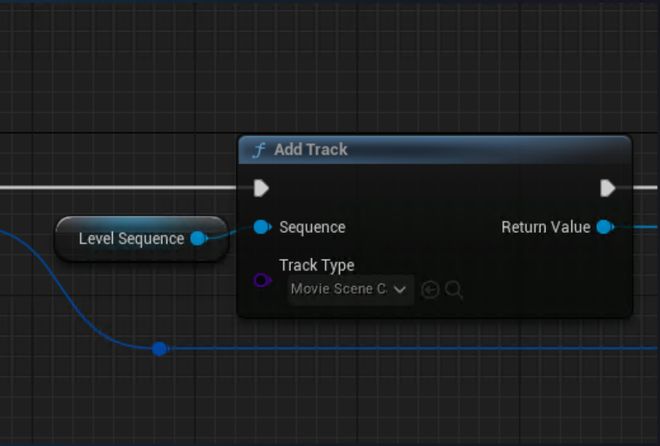Click the output execution pin of Add Track
This screenshot has height=446, width=660.
(607, 188)
